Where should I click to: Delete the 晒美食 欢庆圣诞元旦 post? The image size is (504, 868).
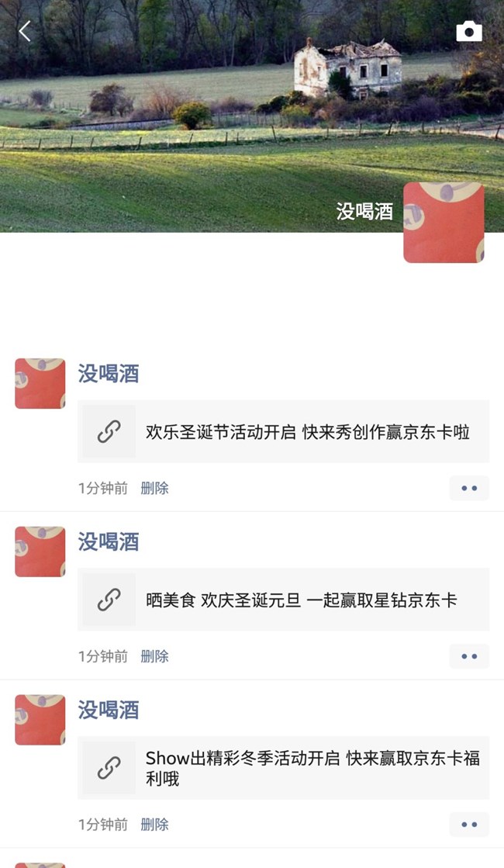click(154, 656)
